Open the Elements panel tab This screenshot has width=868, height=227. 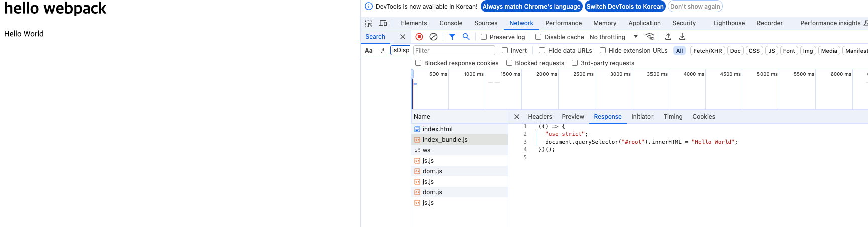tap(414, 23)
